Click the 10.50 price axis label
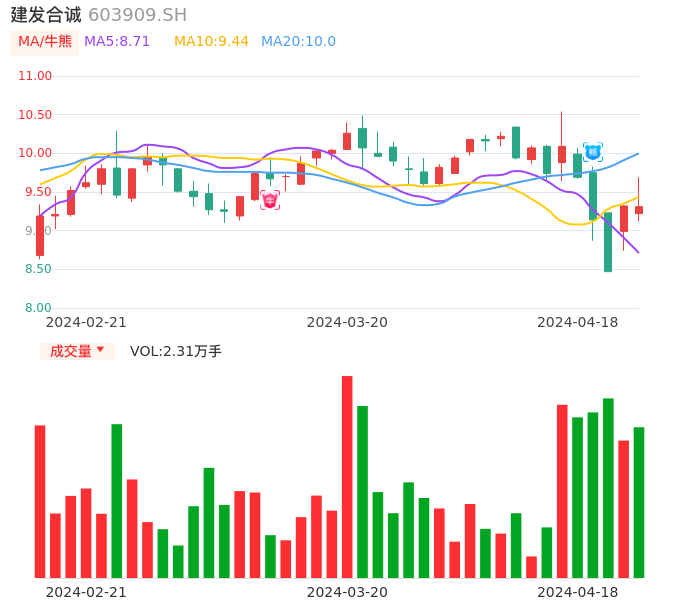The width and height of the screenshot is (686, 606). pyautogui.click(x=35, y=115)
